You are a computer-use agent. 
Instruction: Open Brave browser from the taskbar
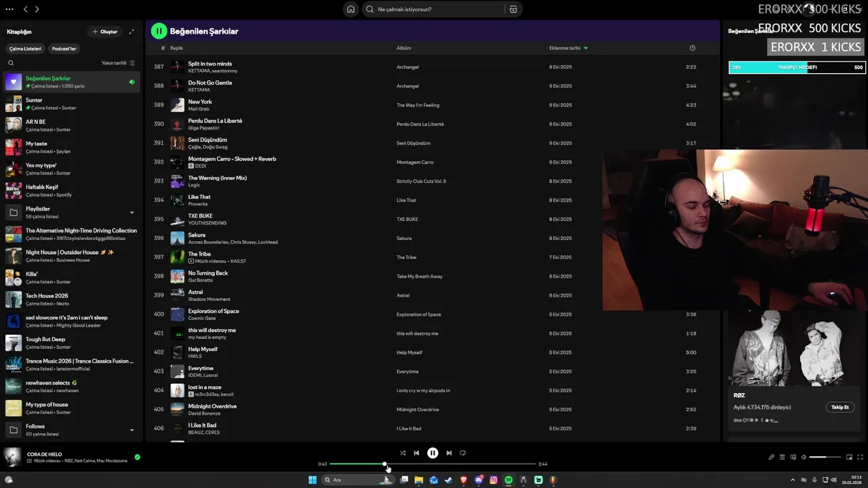pos(464,480)
